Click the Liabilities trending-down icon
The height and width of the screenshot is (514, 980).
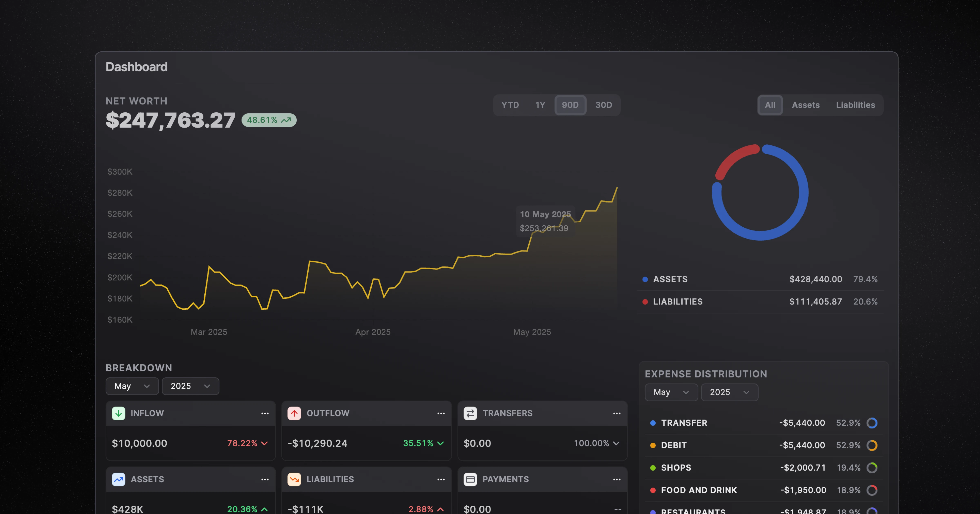pos(294,479)
